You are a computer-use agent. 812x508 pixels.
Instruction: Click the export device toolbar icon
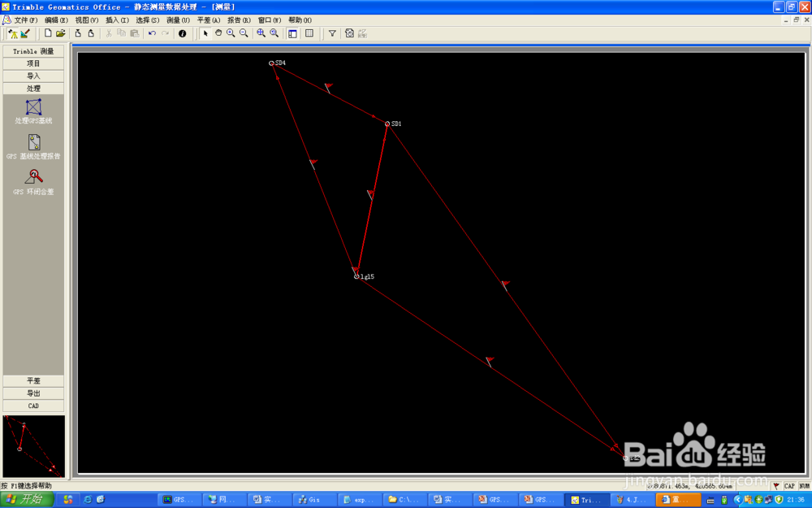tap(91, 33)
